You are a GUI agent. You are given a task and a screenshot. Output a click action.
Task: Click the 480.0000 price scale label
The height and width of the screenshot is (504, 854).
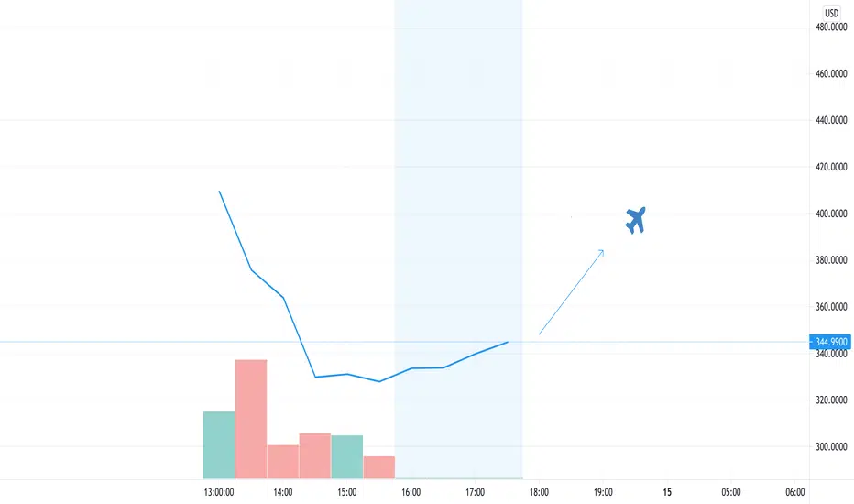pos(831,27)
